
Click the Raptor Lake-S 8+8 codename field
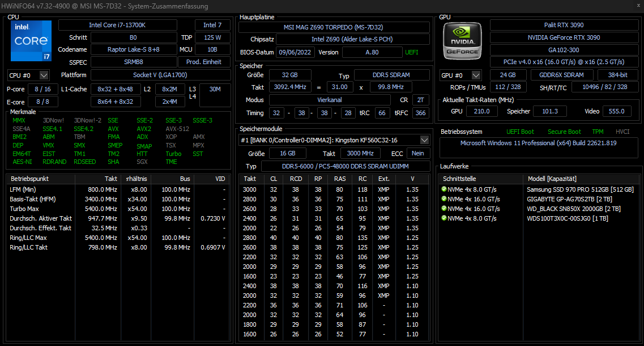click(134, 49)
